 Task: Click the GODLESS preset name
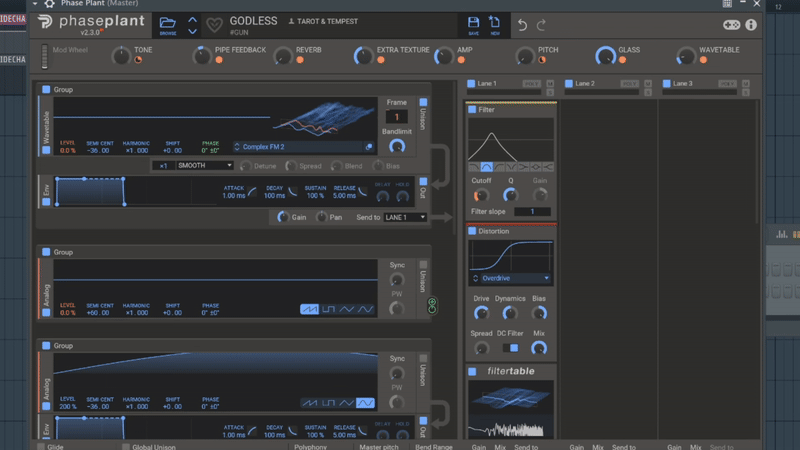(x=254, y=21)
